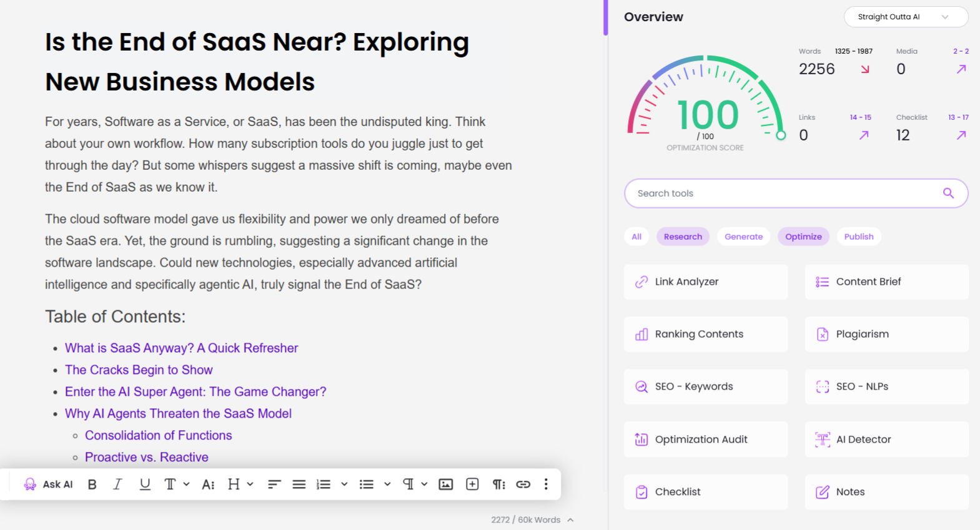
Task: Click the search magnifier icon
Action: [948, 194]
